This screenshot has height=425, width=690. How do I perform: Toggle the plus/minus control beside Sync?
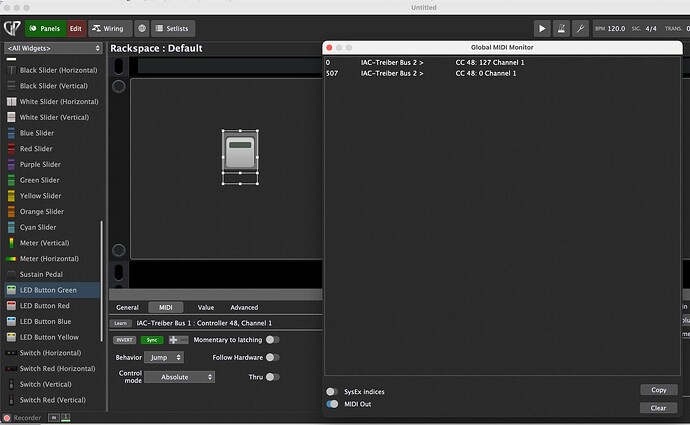coord(178,340)
